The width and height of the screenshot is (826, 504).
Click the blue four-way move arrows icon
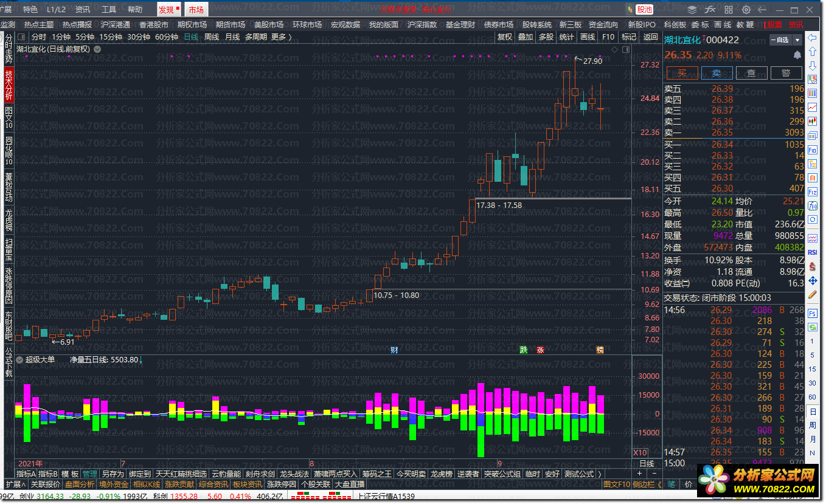coord(812,280)
